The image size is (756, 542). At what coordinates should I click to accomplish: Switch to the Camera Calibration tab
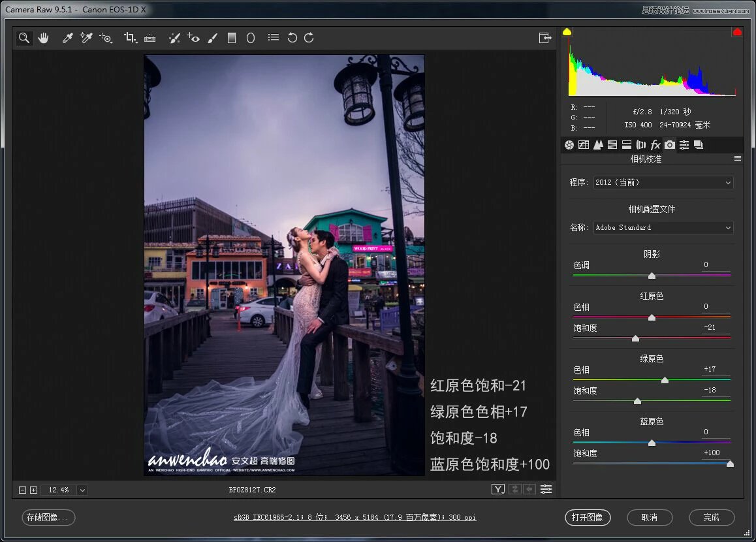point(670,145)
